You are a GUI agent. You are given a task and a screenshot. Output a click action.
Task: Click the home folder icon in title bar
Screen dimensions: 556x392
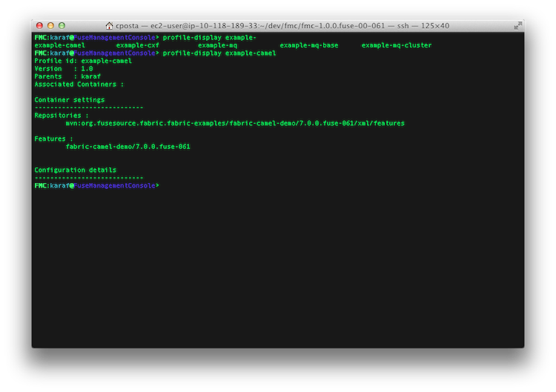pos(109,25)
